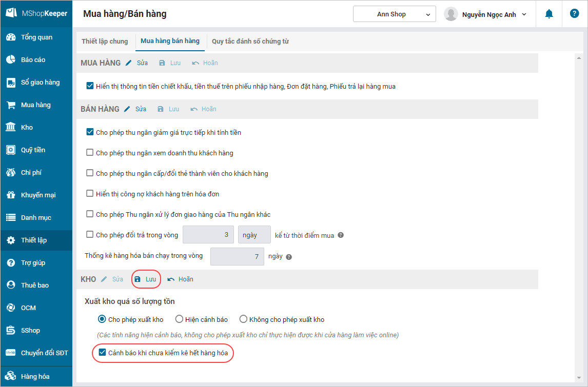Viewport: 588px width, 387px height.
Task: Click info icon after 'kể từ thời điểm mua'
Action: tap(341, 235)
